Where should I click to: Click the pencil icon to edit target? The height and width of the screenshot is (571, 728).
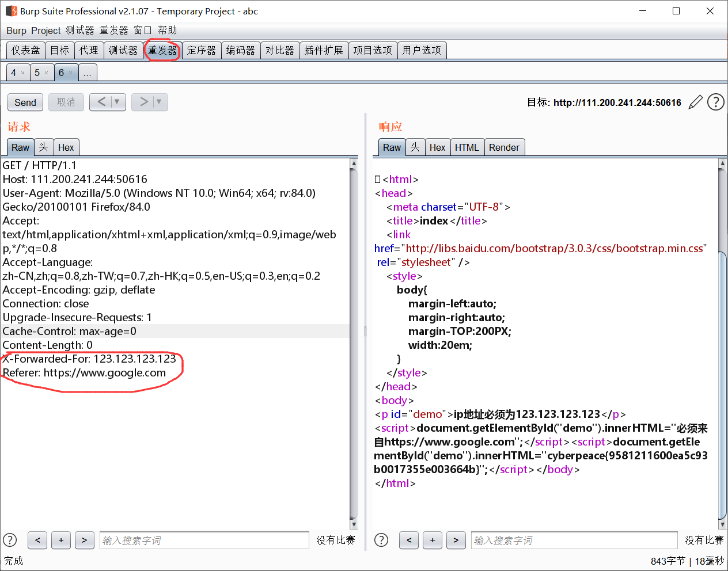pos(696,102)
